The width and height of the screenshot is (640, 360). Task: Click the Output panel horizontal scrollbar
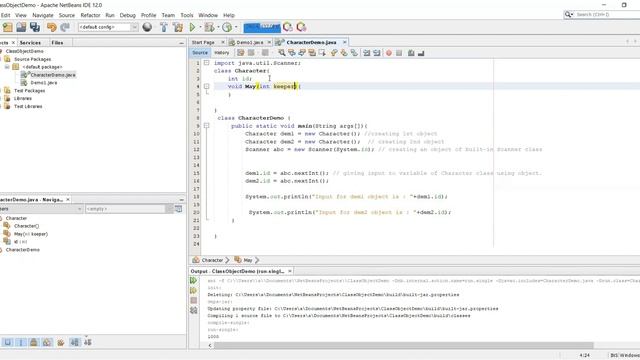403,345
